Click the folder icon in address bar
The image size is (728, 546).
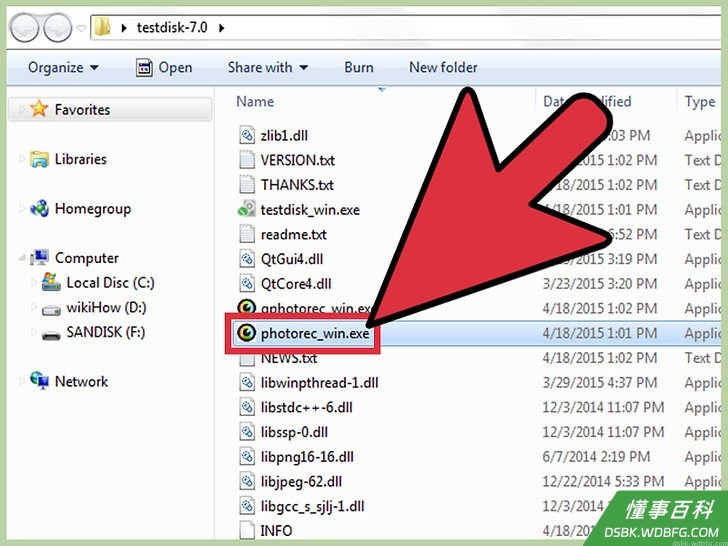pyautogui.click(x=102, y=28)
